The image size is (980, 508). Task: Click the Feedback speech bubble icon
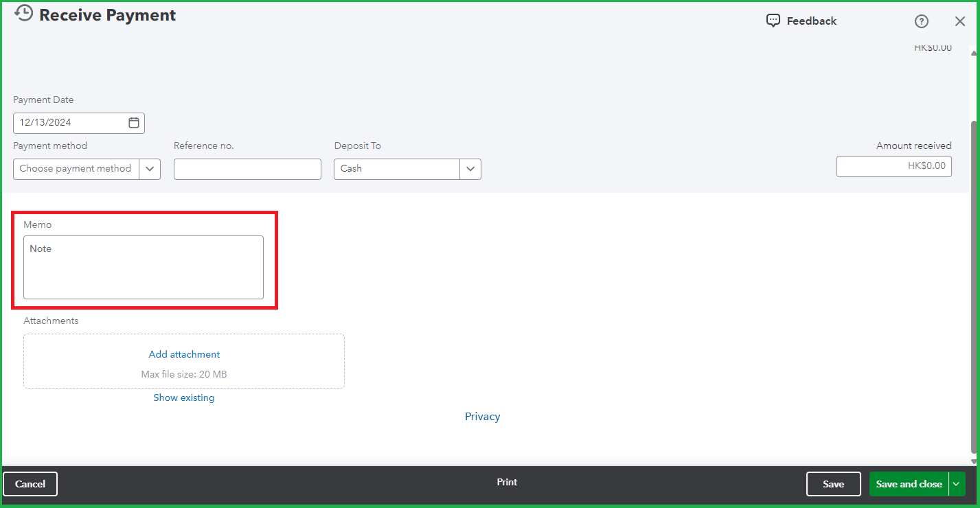(x=773, y=20)
